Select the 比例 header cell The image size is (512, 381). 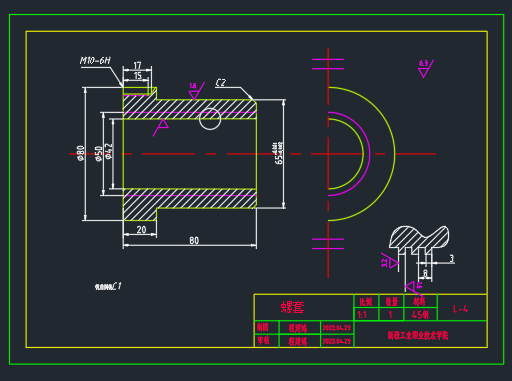tap(366, 302)
